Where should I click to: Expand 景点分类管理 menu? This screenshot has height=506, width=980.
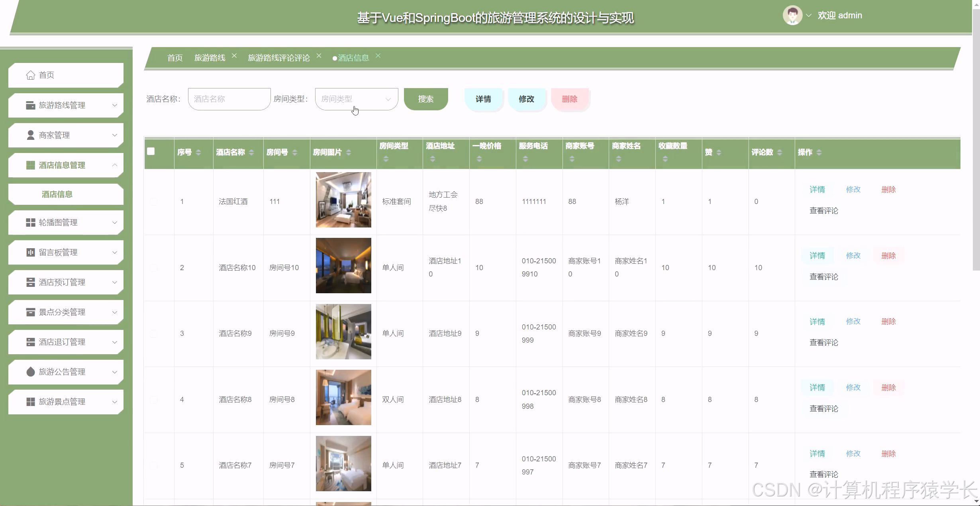coord(114,312)
